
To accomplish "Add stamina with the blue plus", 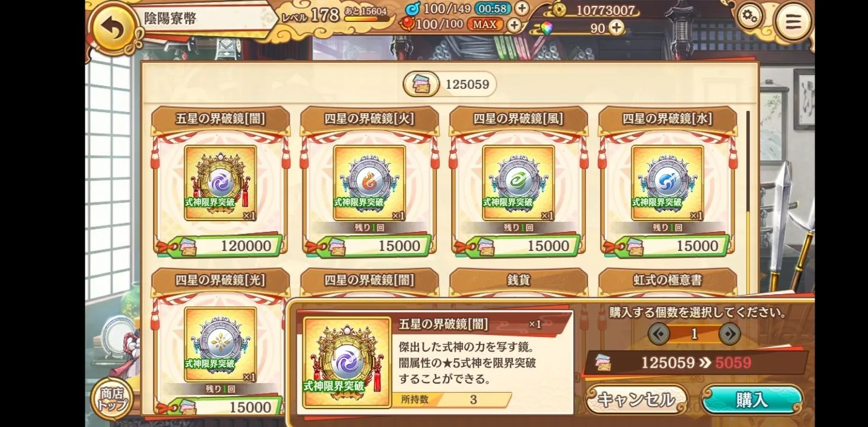I will coord(521,8).
